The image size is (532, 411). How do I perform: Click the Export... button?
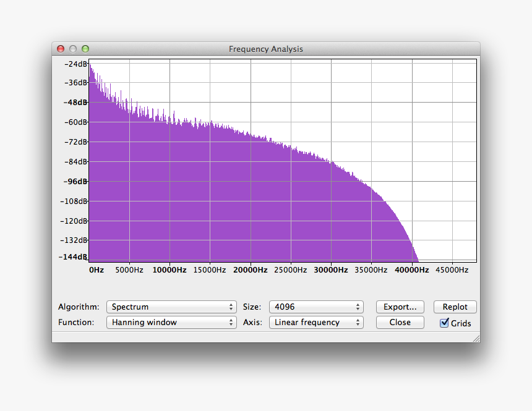[x=400, y=307]
